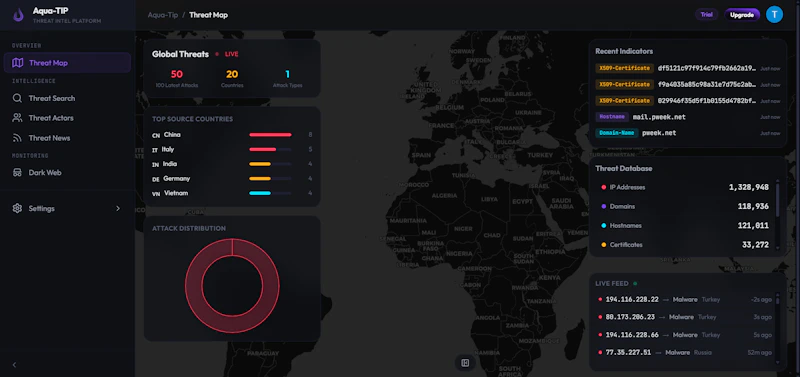Select the certificate hash starting f9a4035a
The image size is (800, 377).
[x=707, y=85]
